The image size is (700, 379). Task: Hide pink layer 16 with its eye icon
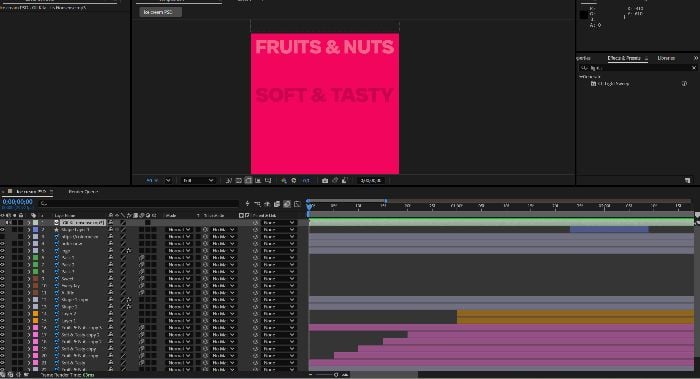point(3,328)
